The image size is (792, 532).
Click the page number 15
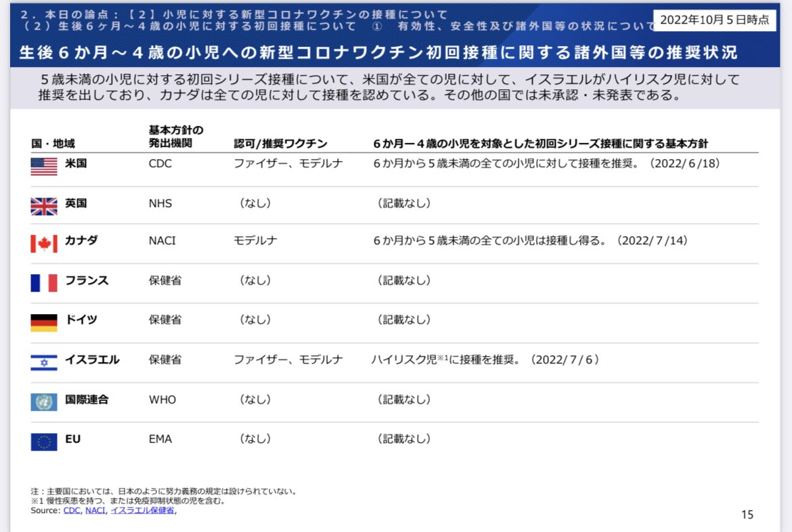click(x=747, y=514)
